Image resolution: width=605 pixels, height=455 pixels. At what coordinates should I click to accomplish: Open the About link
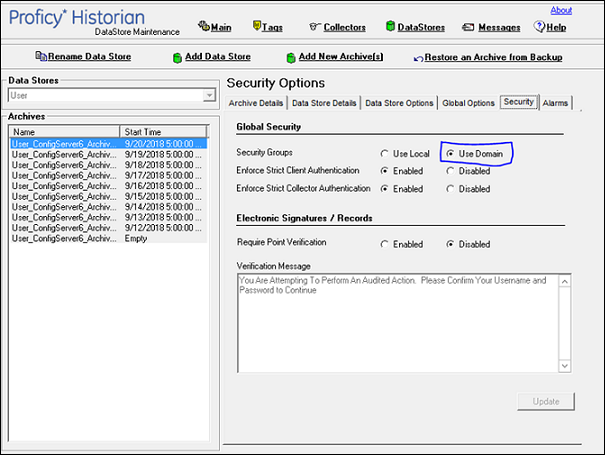[561, 10]
